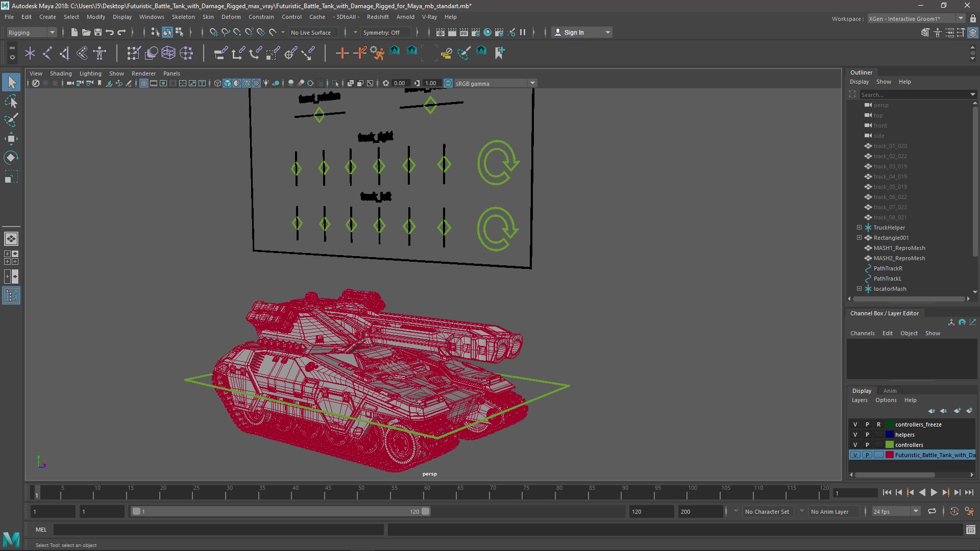Viewport: 980px width, 551px height.
Task: Play forward in the timeline
Action: (934, 492)
